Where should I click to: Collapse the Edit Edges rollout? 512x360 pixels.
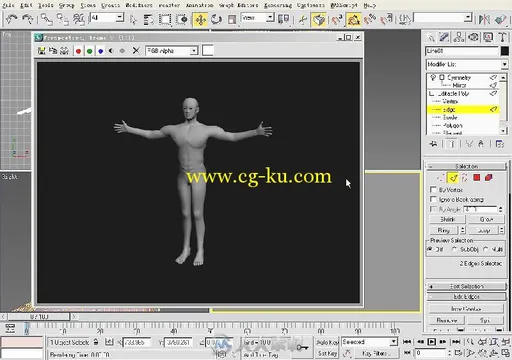pos(467,296)
